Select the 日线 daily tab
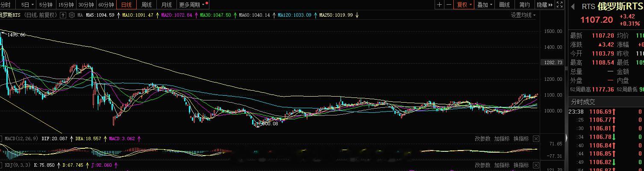This screenshot has width=644, height=171. coord(126,5)
